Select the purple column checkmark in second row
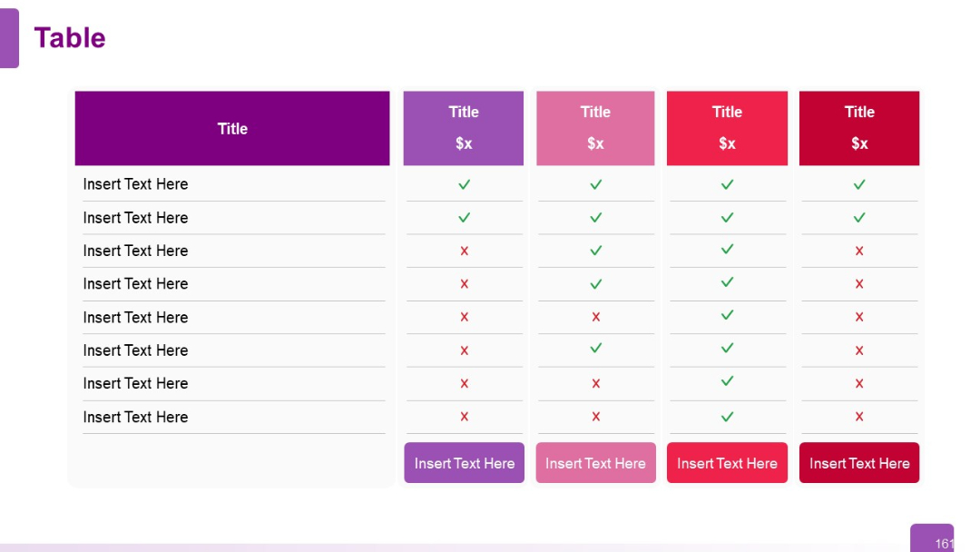This screenshot has height=552, width=980. [x=464, y=218]
